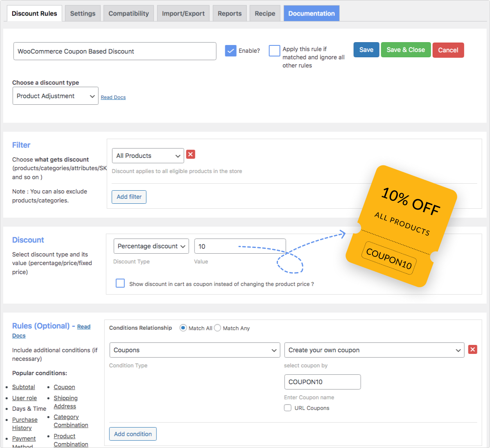Open the Product Adjustment discount type dropdown

tap(56, 96)
